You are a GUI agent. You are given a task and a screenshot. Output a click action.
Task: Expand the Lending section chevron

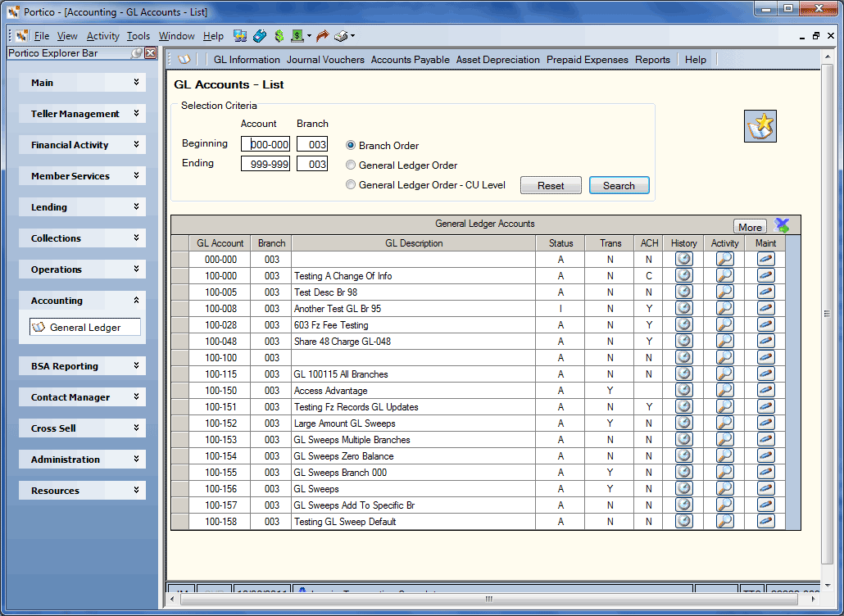(x=136, y=206)
